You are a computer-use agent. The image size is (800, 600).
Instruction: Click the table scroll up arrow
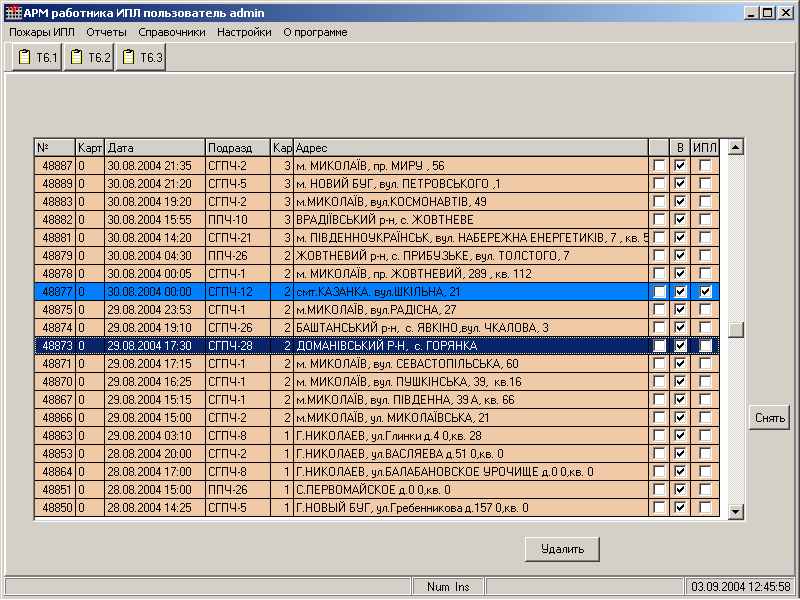click(x=735, y=147)
